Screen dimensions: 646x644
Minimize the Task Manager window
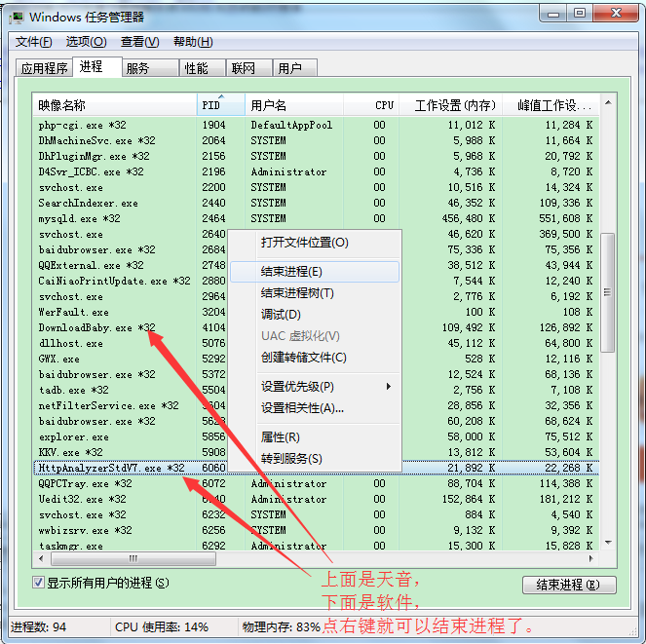(551, 14)
